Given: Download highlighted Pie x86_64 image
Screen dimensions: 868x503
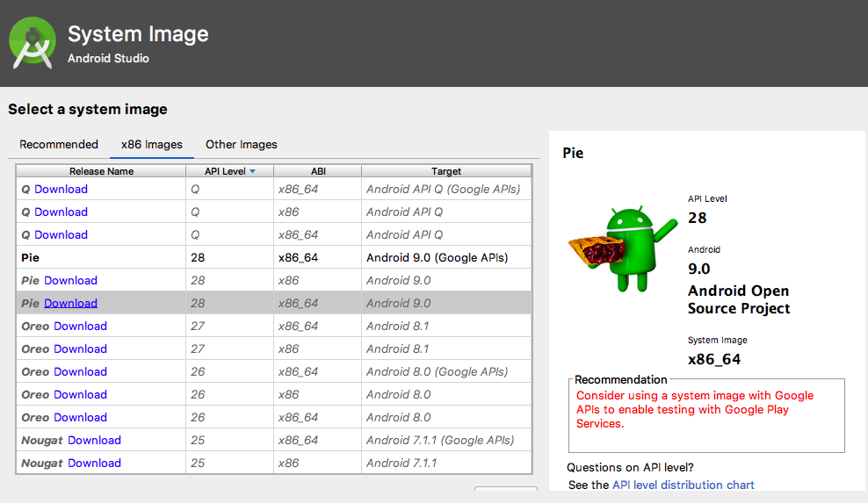Looking at the screenshot, I should [x=71, y=303].
